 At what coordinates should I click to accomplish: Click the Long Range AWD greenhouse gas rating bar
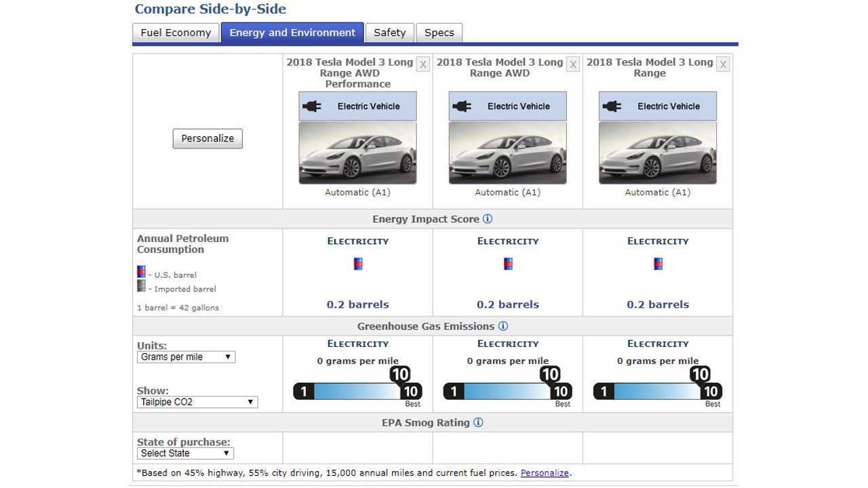coord(507,391)
